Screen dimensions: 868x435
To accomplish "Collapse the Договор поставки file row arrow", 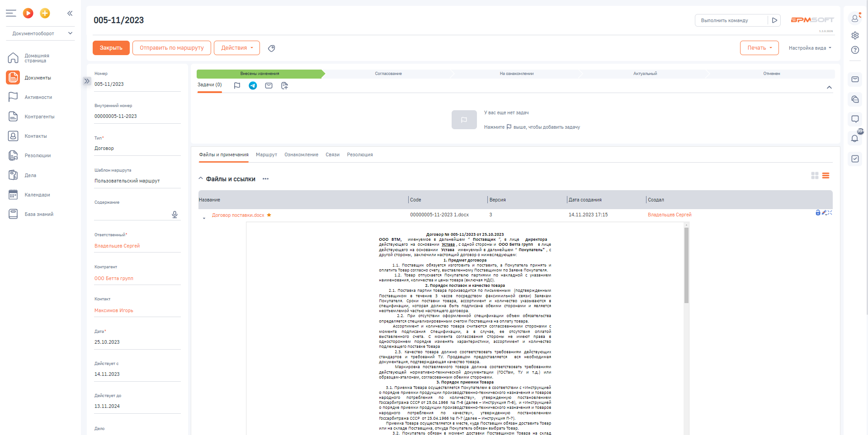I will pos(204,218).
